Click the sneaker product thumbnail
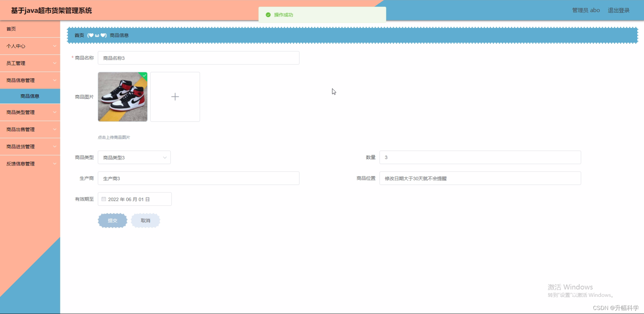The height and width of the screenshot is (314, 644). pyautogui.click(x=122, y=97)
